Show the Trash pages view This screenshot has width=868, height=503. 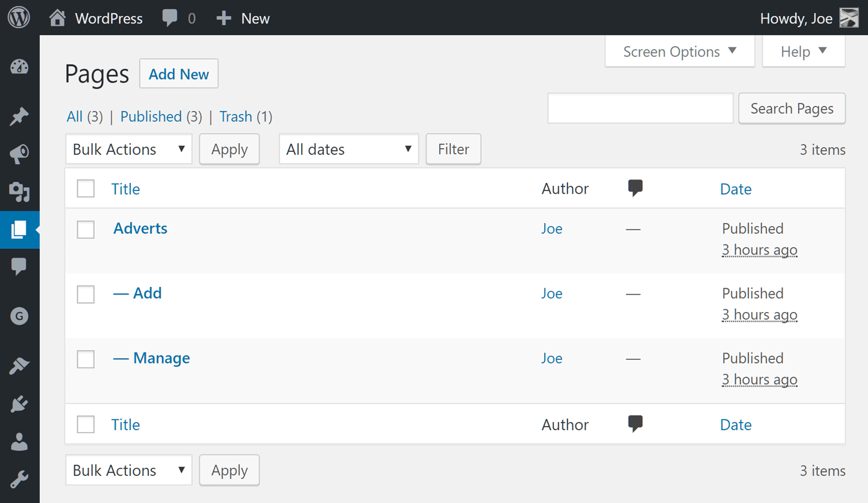coord(235,117)
